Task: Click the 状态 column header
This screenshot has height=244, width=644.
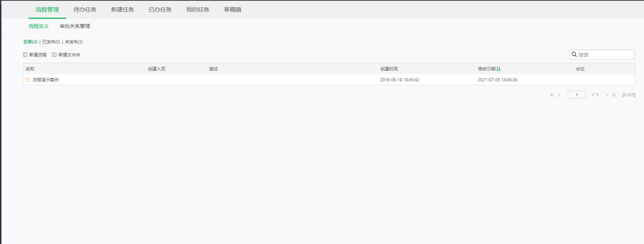Action: click(x=603, y=69)
